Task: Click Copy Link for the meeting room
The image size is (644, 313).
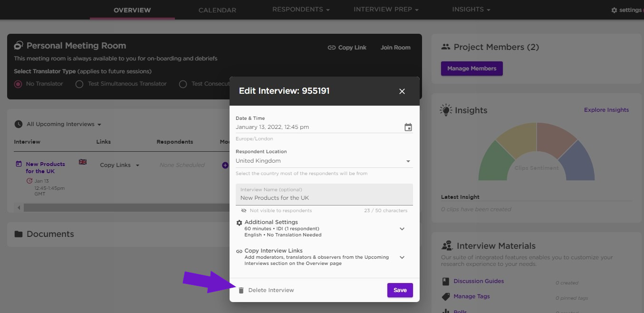Action: [x=352, y=48]
